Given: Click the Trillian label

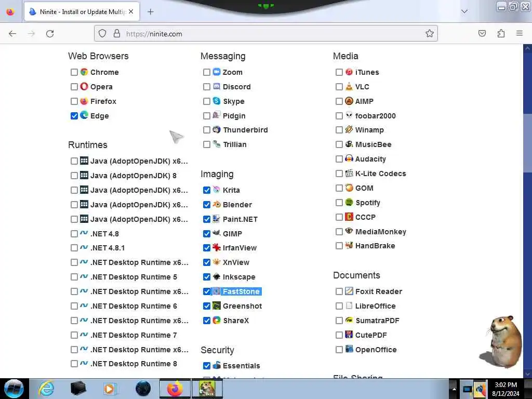Looking at the screenshot, I should (x=234, y=144).
